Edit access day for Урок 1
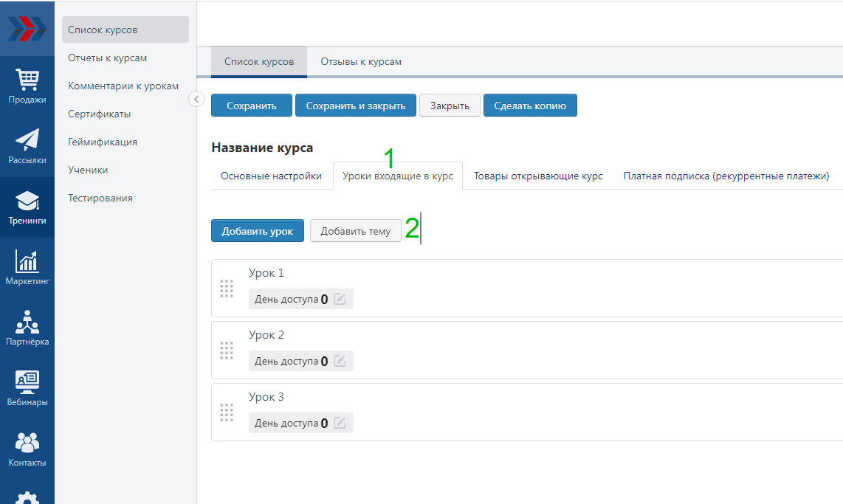843x504 pixels. tap(340, 299)
